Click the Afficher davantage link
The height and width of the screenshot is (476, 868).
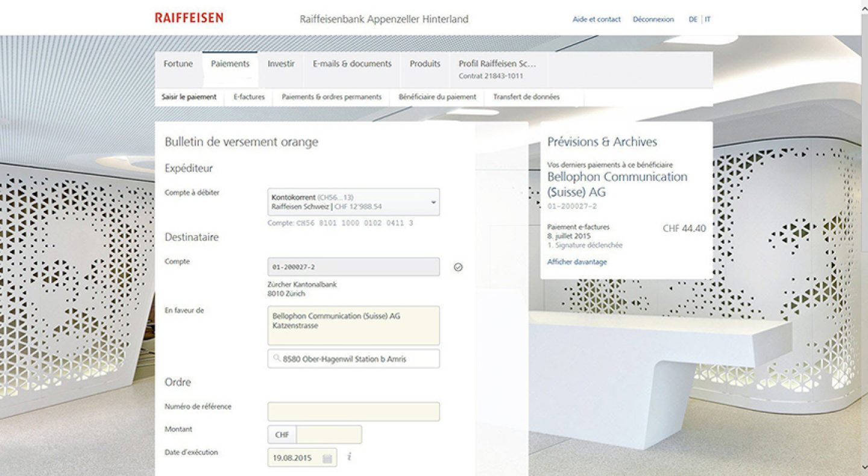[577, 262]
